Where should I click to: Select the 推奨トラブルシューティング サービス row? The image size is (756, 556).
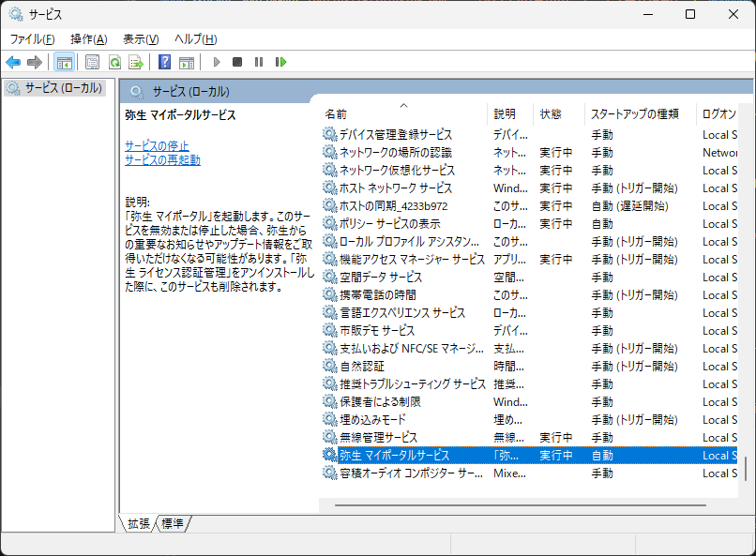pyautogui.click(x=529, y=384)
